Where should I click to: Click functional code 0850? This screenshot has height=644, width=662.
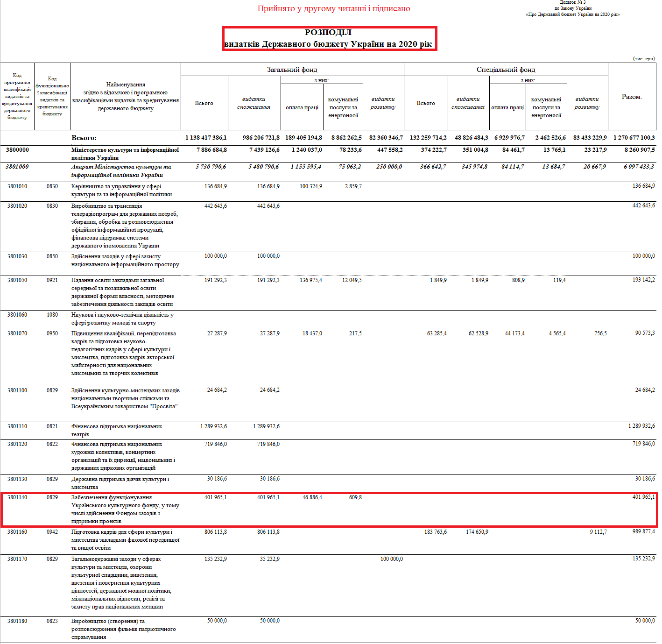(52, 256)
